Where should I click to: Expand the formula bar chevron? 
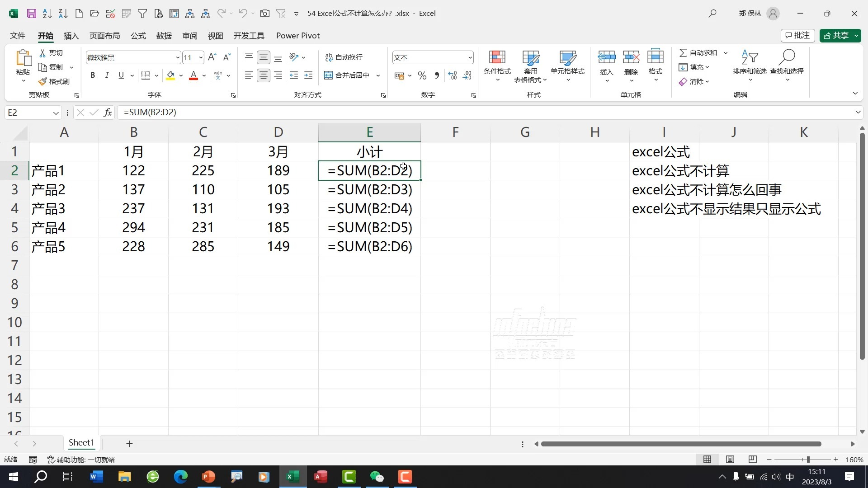pos(858,112)
